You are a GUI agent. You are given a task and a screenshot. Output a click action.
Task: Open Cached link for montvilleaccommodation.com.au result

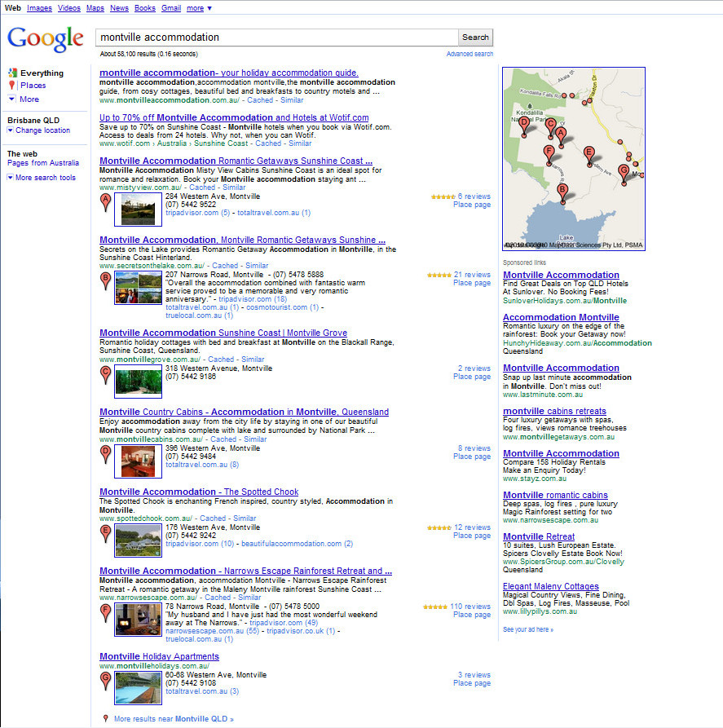coord(260,100)
